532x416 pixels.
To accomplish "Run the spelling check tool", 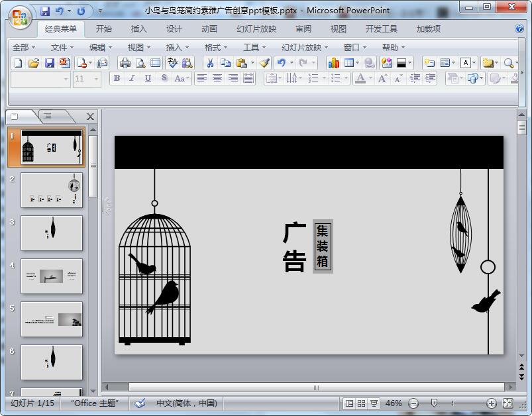I will pos(172,63).
